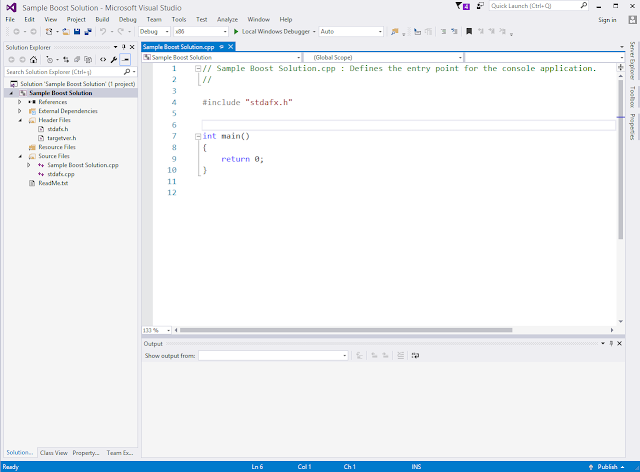This screenshot has width=640, height=472.
Task: Open the notifications flag icon
Action: (x=463, y=6)
